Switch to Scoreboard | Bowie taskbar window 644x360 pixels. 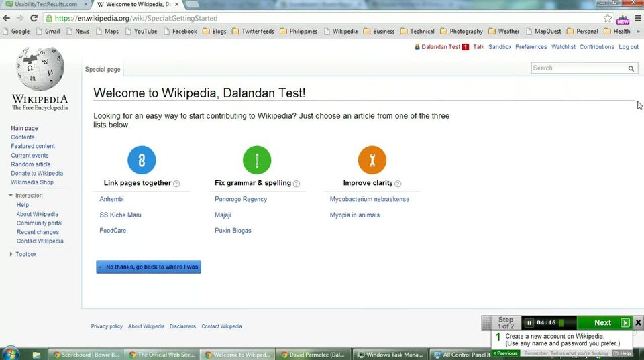coord(86,355)
